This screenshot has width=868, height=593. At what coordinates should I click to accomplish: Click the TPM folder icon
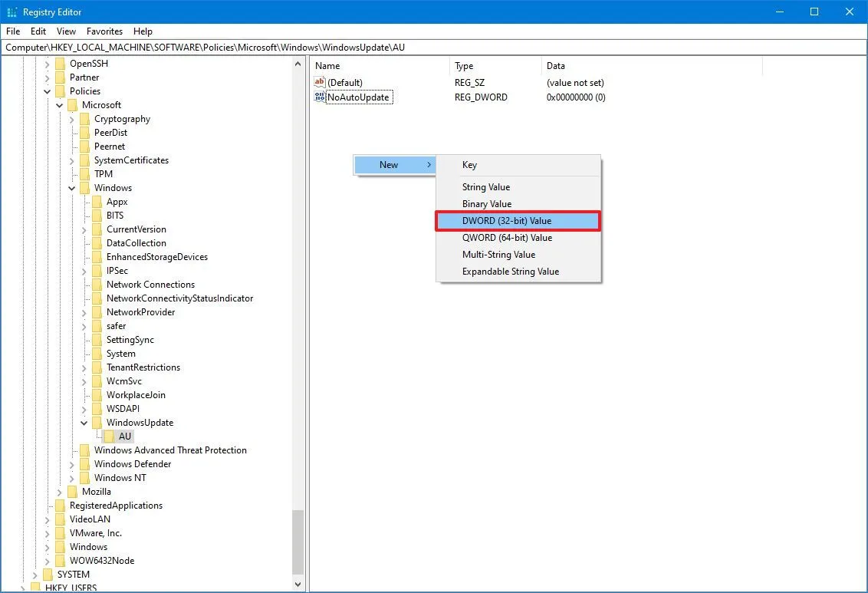tap(84, 173)
